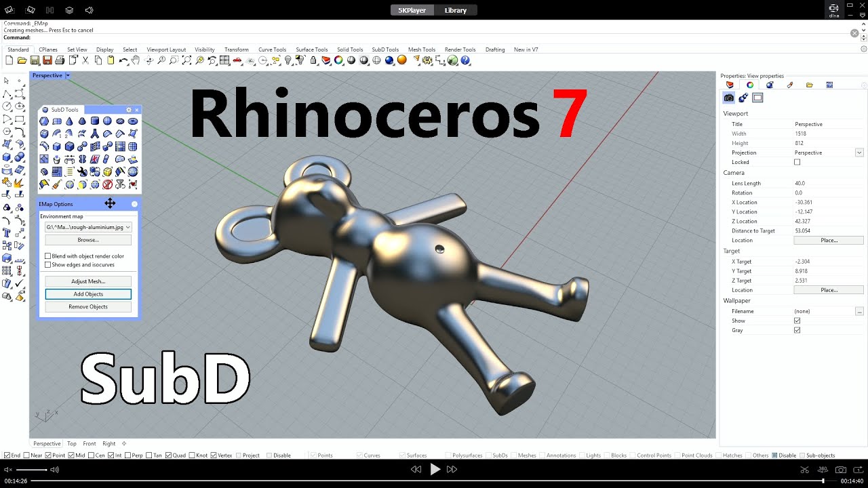
Task: Seek on the video progress bar
Action: point(434,481)
